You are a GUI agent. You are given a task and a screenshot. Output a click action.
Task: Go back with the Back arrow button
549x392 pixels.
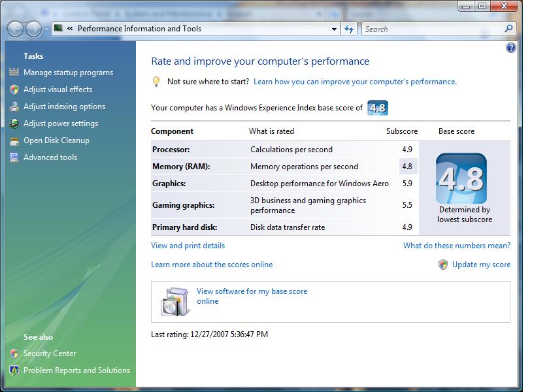[15, 29]
